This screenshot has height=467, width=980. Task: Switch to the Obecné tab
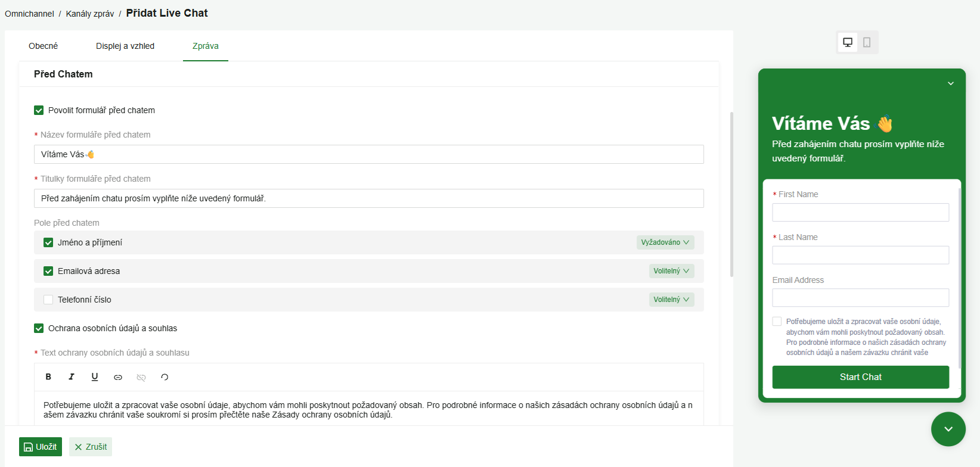click(x=44, y=46)
